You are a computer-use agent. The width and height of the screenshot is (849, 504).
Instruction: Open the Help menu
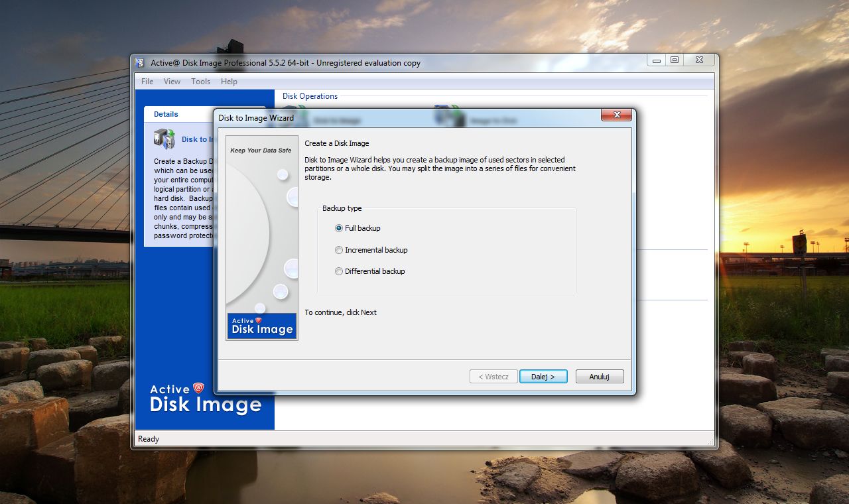click(229, 82)
